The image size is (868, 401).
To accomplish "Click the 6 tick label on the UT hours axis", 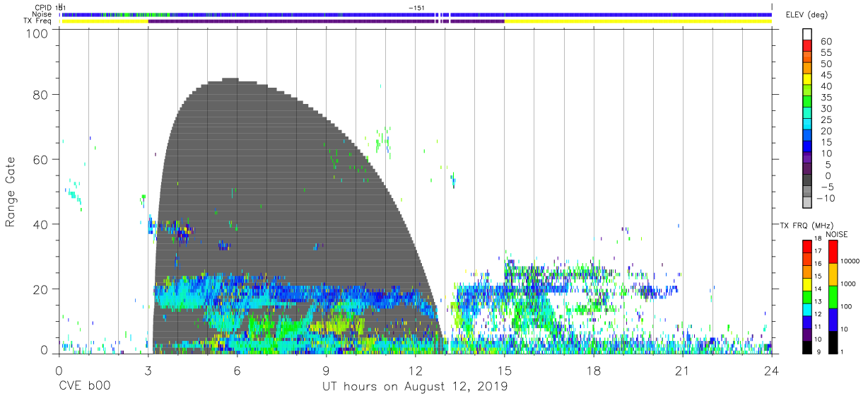I will tap(237, 371).
